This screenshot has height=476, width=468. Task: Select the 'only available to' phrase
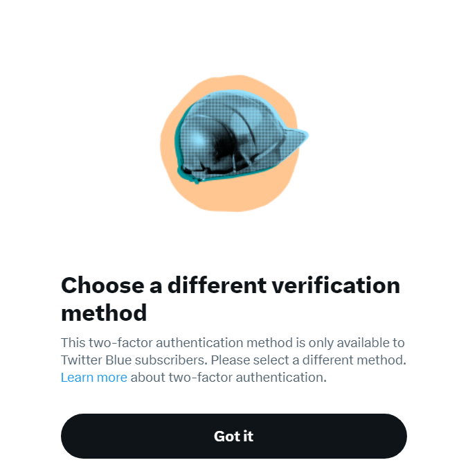click(x=357, y=343)
